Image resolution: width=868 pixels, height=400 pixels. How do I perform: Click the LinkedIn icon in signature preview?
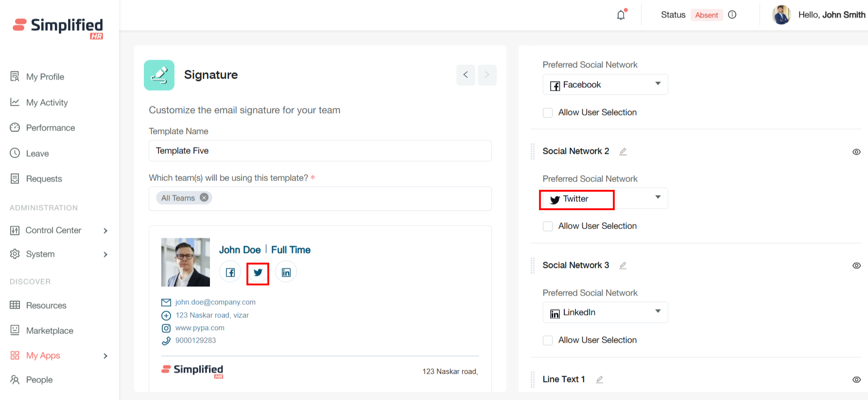click(286, 272)
